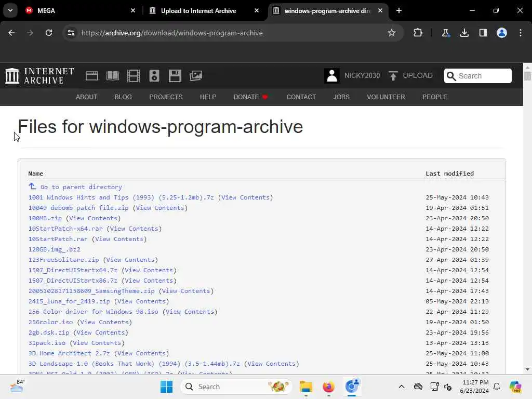
Task: Open notifications bell in system tray
Action: pos(497,387)
